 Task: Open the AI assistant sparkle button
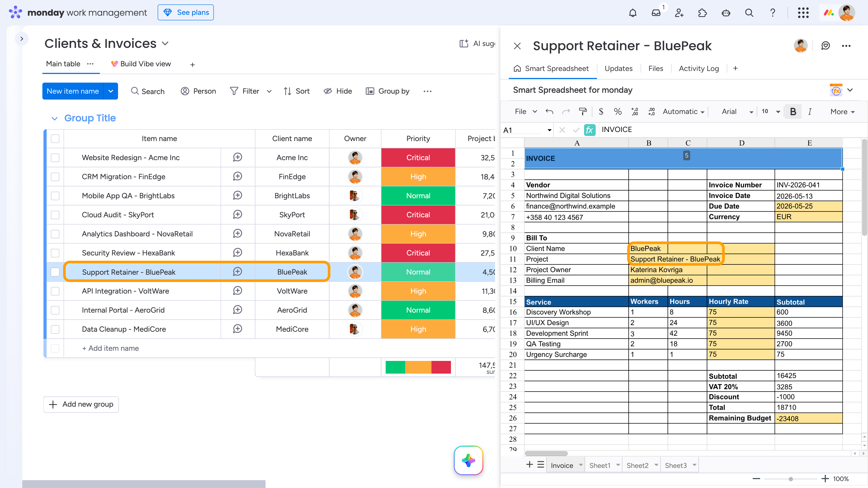tap(468, 460)
